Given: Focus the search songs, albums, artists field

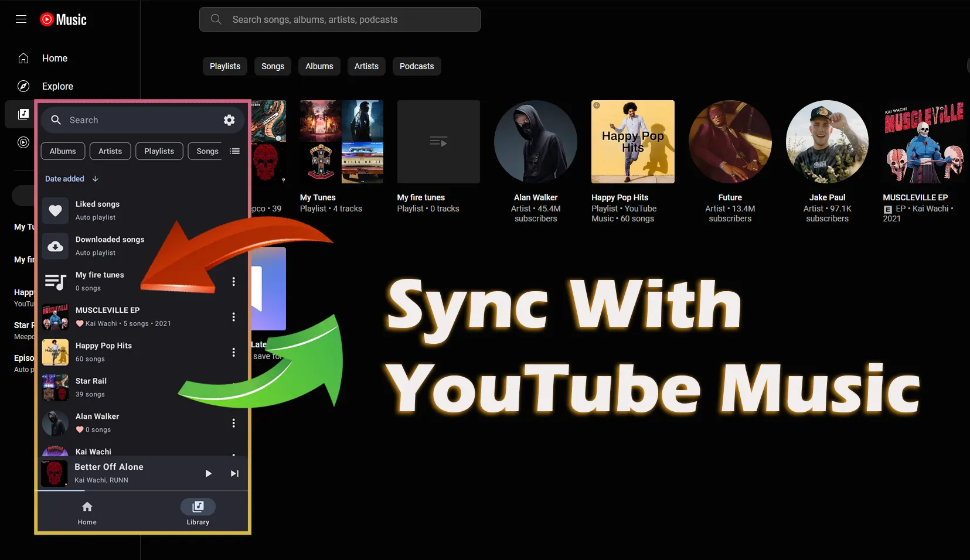Looking at the screenshot, I should [x=340, y=19].
